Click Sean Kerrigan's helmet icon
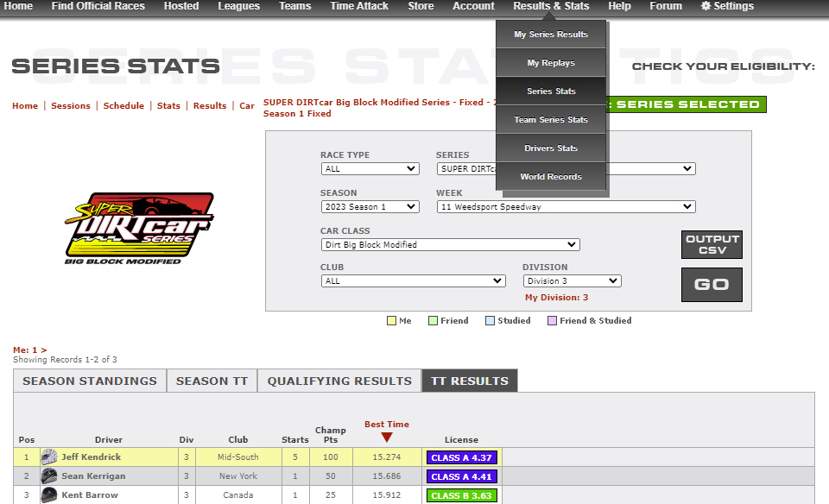829x504 pixels. click(x=49, y=476)
